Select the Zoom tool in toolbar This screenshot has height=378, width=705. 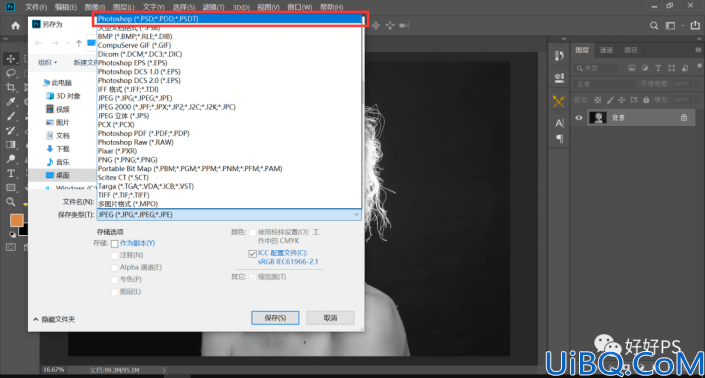pos(11,202)
